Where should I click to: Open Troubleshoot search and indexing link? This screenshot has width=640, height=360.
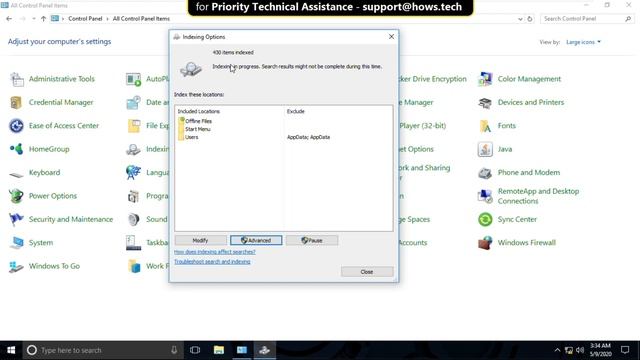point(212,262)
